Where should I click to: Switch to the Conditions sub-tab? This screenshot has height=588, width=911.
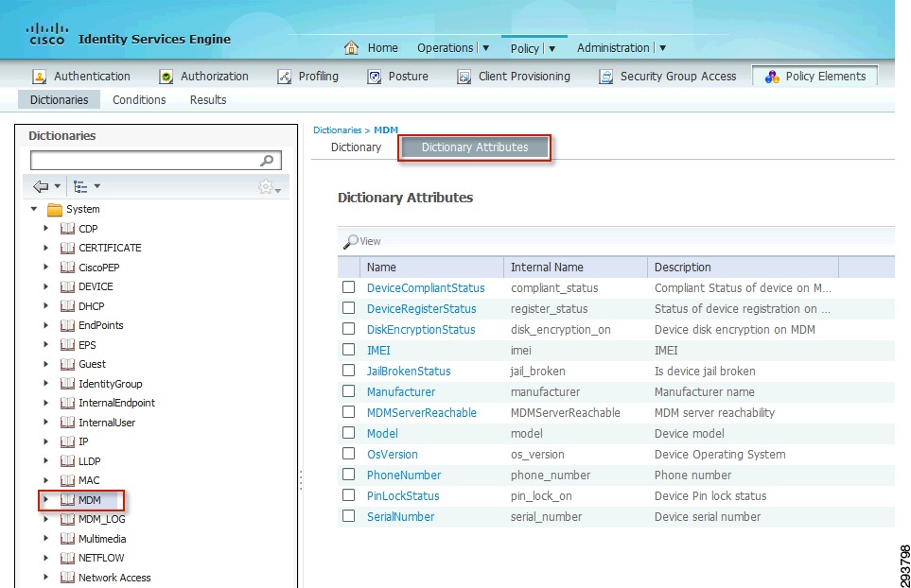tap(139, 100)
